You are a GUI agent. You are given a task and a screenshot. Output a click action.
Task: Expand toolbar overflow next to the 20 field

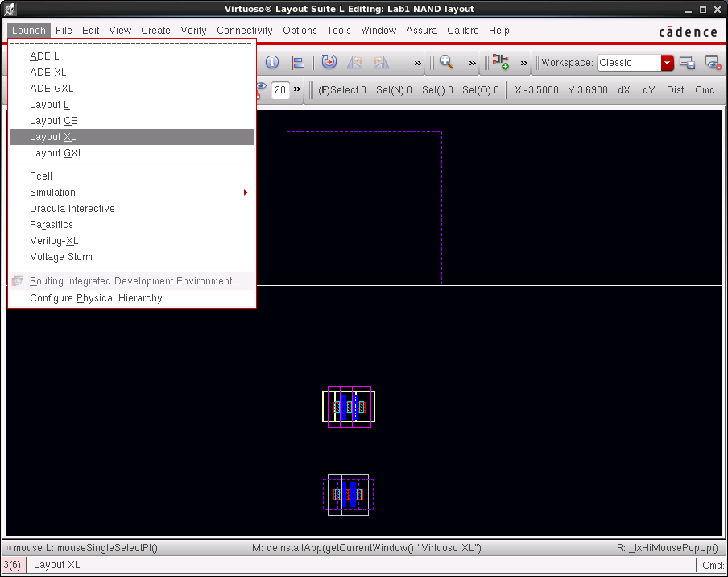(x=297, y=89)
